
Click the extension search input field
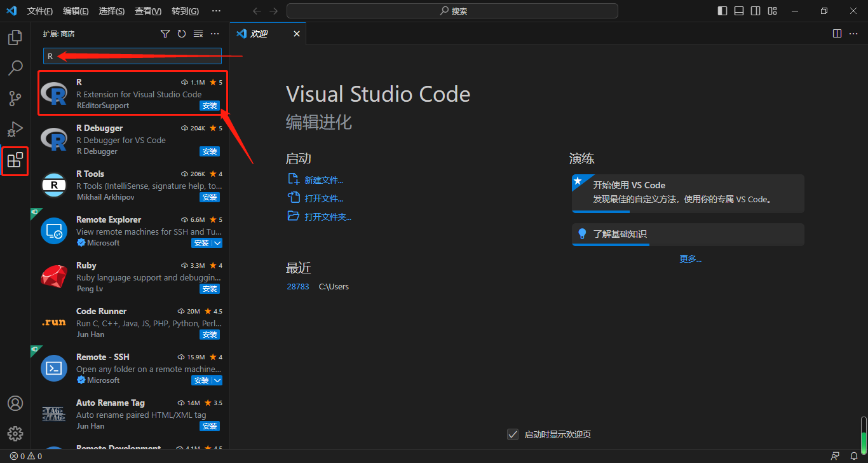click(132, 56)
